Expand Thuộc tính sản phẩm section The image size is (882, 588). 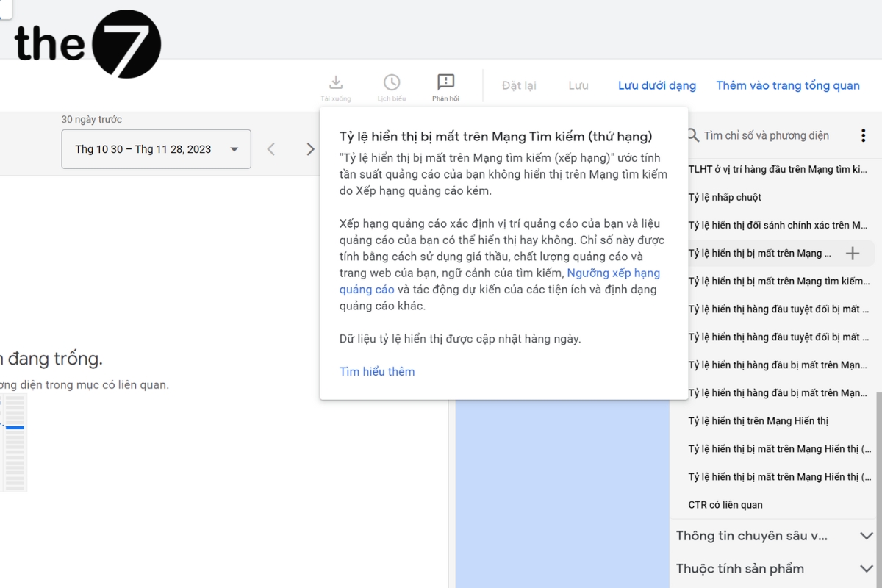click(x=867, y=568)
